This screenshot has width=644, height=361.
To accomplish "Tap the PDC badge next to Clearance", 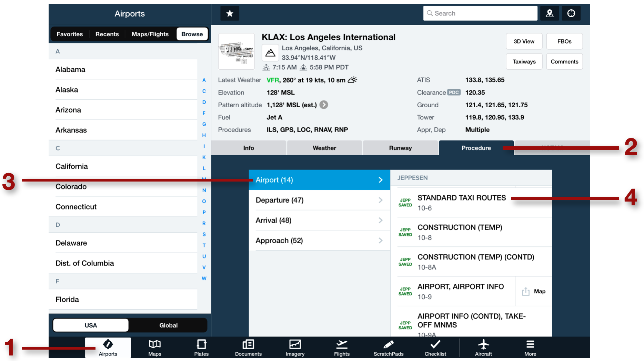I will pos(454,92).
